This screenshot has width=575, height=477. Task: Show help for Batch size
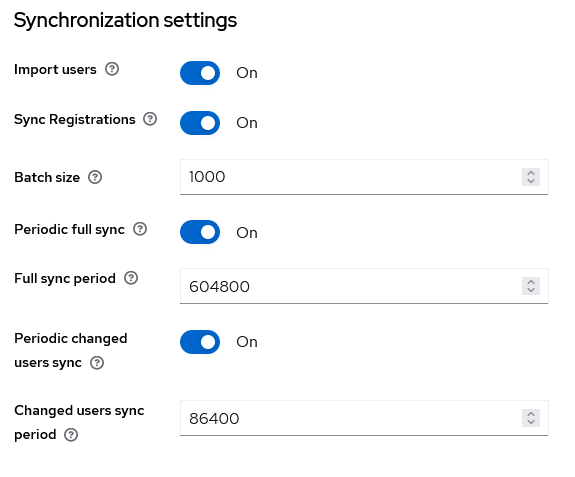[x=95, y=177]
